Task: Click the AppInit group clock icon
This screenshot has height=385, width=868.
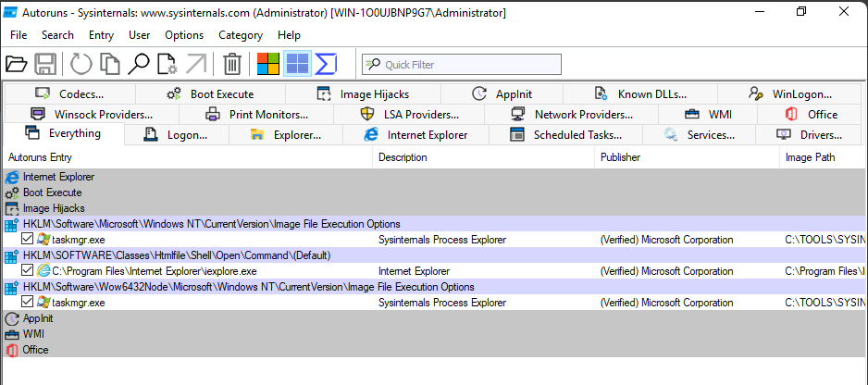Action: (x=12, y=319)
